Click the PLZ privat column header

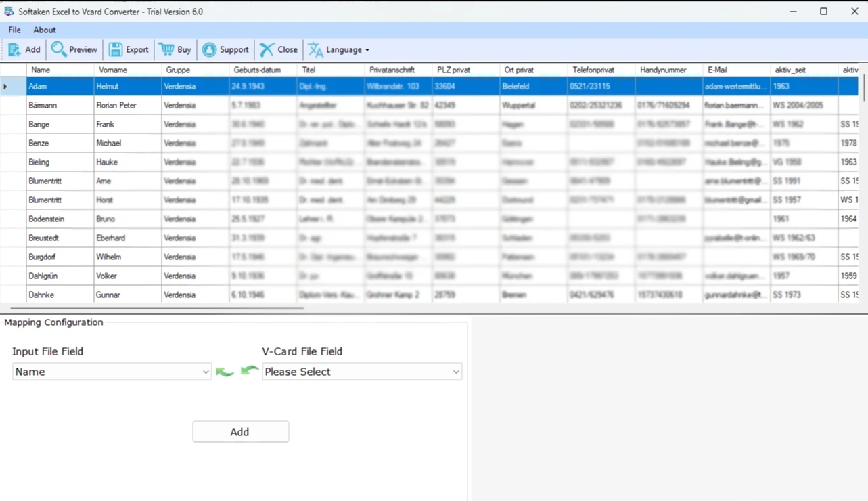(466, 70)
